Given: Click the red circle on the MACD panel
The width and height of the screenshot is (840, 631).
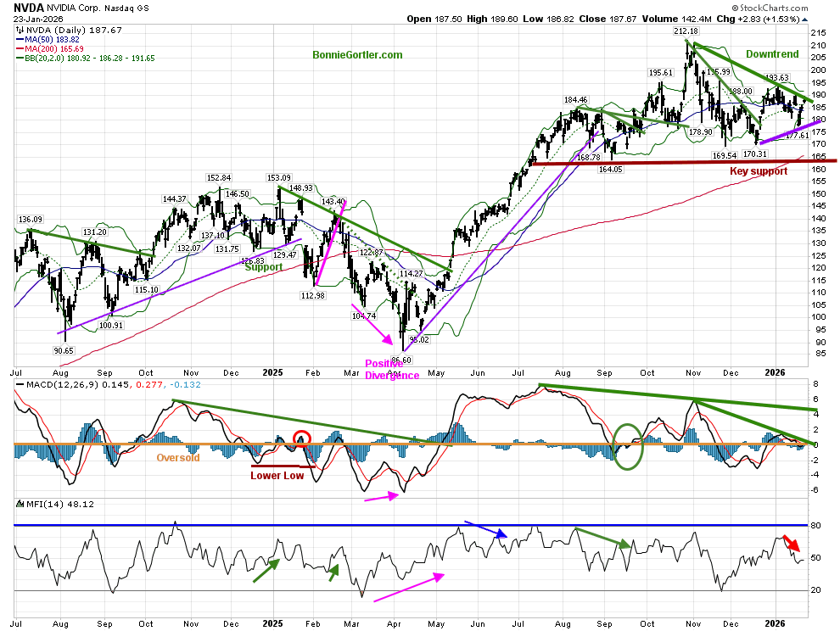Looking at the screenshot, I should [302, 438].
